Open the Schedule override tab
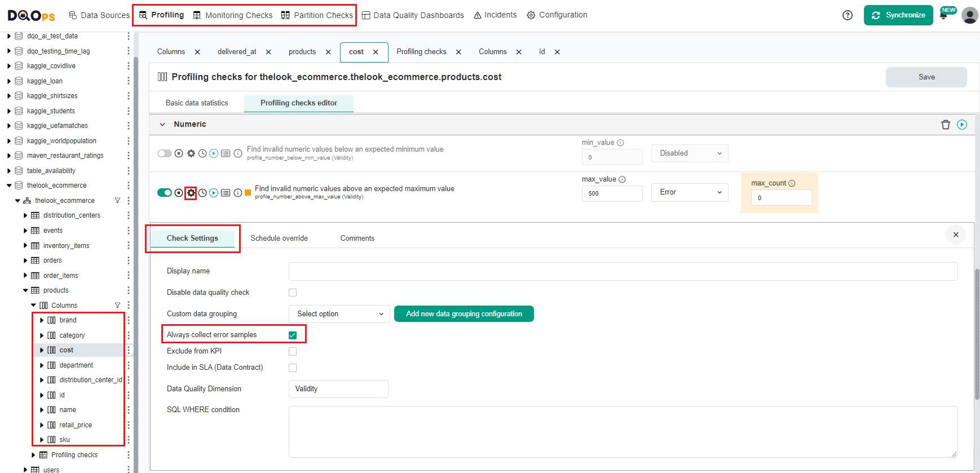Image resolution: width=980 pixels, height=473 pixels. (x=279, y=238)
